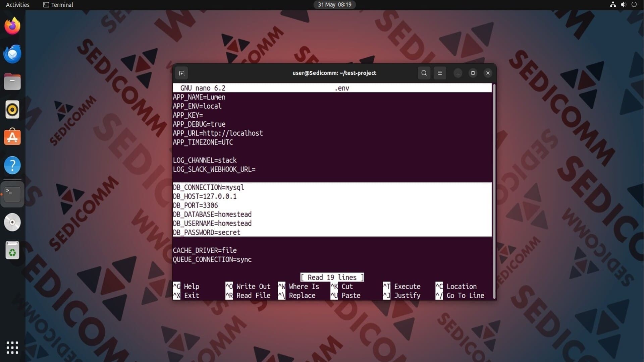Image resolution: width=644 pixels, height=362 pixels.
Task: Open Ubuntu Software store icon
Action: pos(12,137)
